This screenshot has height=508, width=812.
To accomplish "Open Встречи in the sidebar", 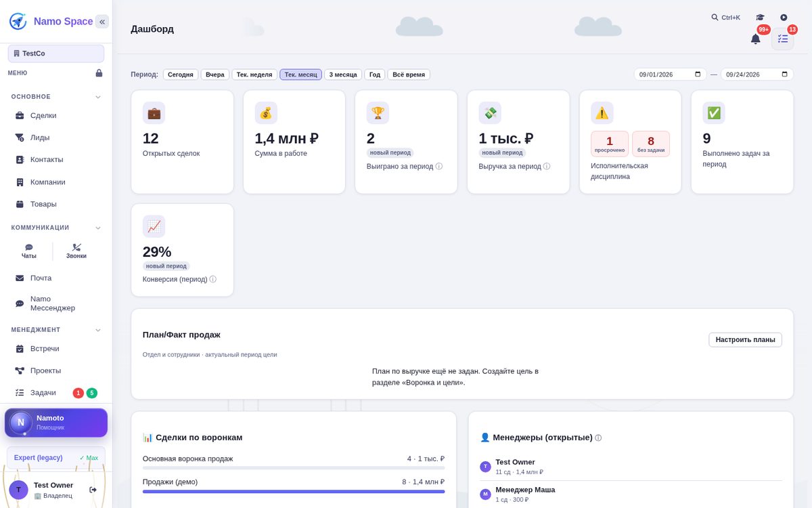I will pos(56,349).
